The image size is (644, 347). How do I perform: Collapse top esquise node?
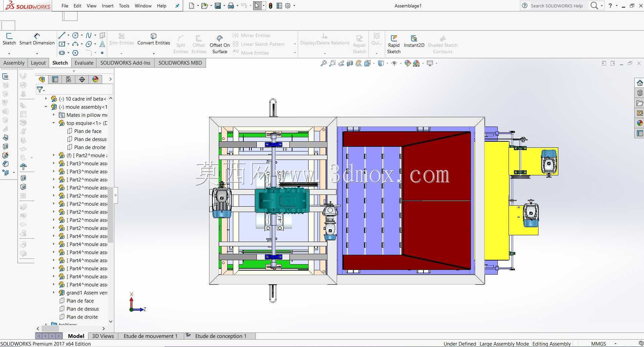[x=53, y=123]
